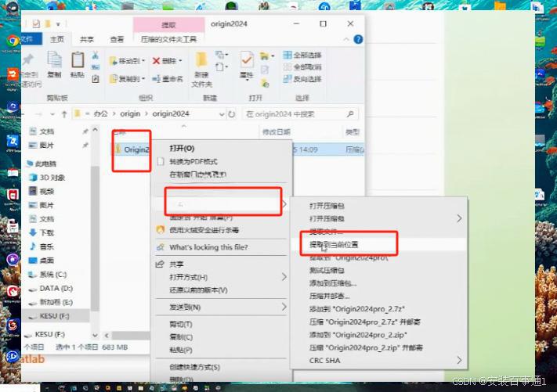
Task: Switch to the Share (共享) ribbon tab
Action: pos(87,39)
